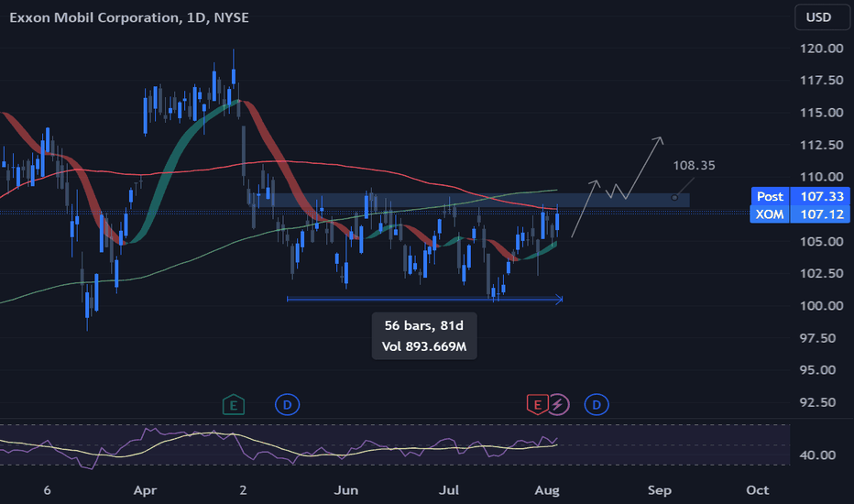Click the Aug label on time axis

pos(547,490)
